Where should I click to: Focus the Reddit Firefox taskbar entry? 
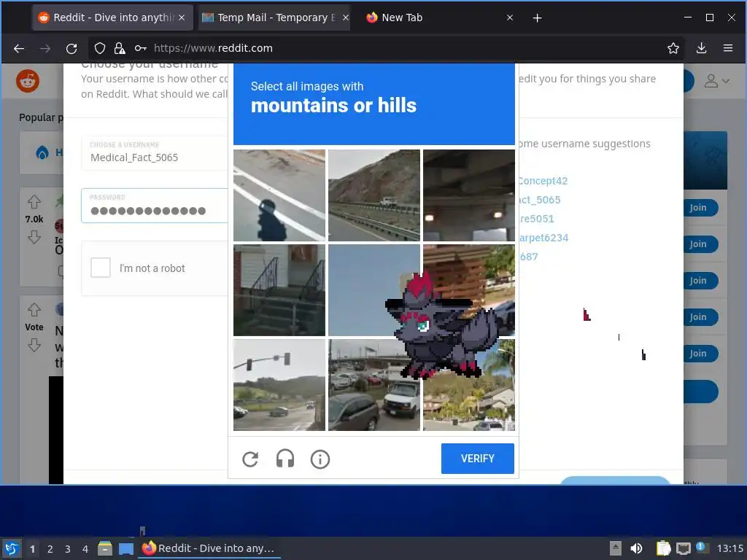tap(209, 548)
